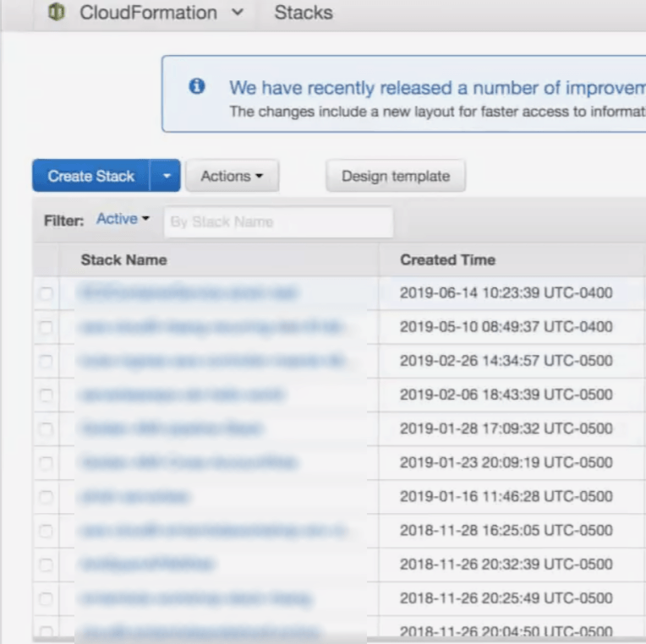646x644 pixels.
Task: Sort by the Stack Name column header
Action: tap(123, 259)
